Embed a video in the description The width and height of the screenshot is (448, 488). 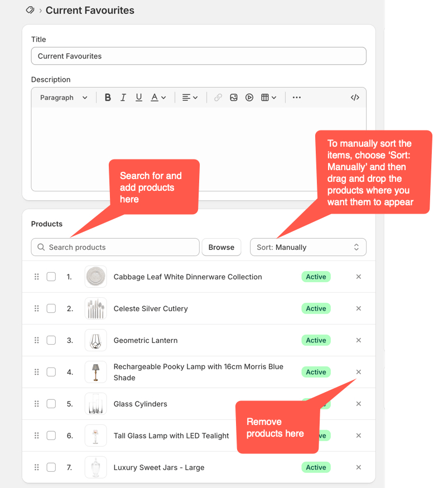pos(249,97)
